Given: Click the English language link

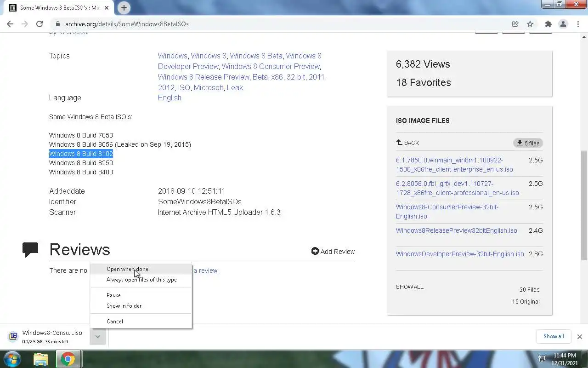Looking at the screenshot, I should point(170,98).
